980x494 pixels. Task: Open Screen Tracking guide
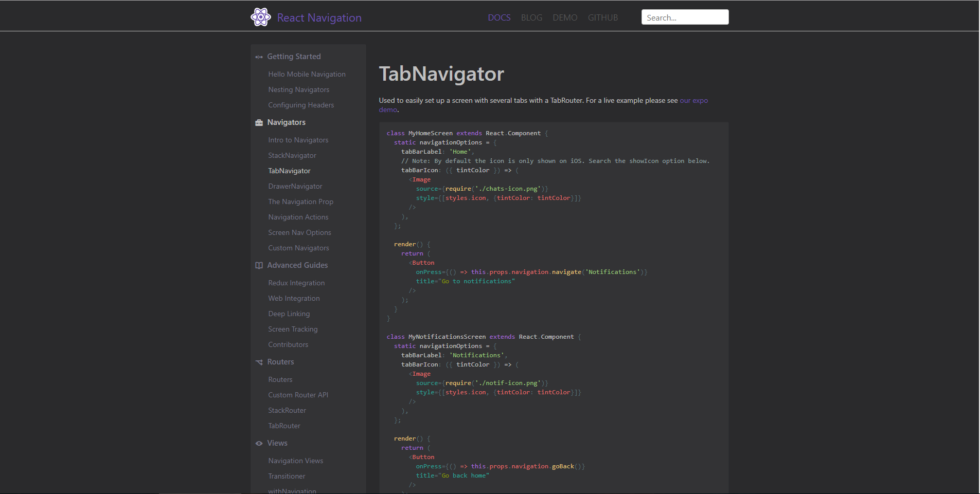coord(293,329)
